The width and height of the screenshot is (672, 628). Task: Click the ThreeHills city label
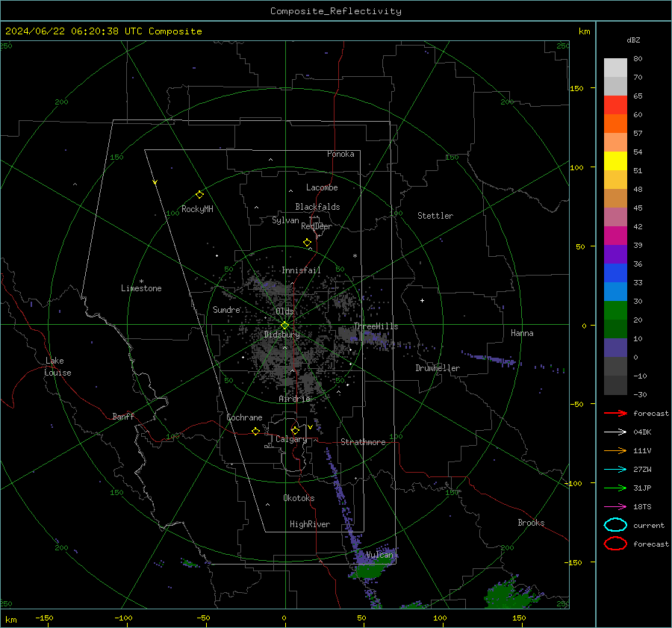[376, 326]
